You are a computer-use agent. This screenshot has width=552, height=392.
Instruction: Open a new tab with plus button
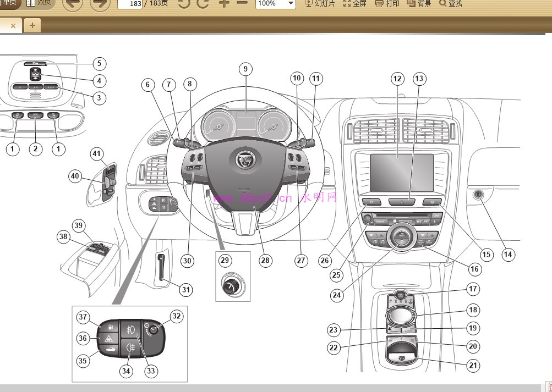click(x=32, y=25)
